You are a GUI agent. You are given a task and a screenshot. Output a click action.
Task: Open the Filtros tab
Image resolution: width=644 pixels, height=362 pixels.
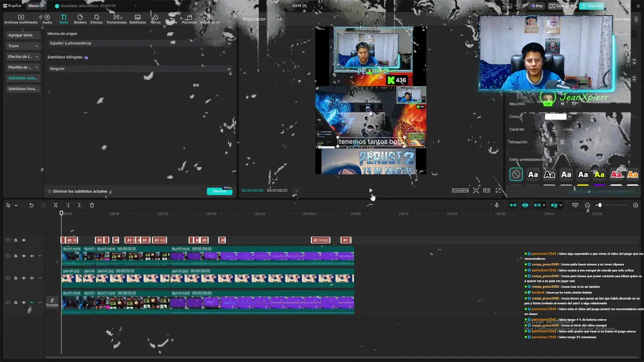(x=155, y=19)
